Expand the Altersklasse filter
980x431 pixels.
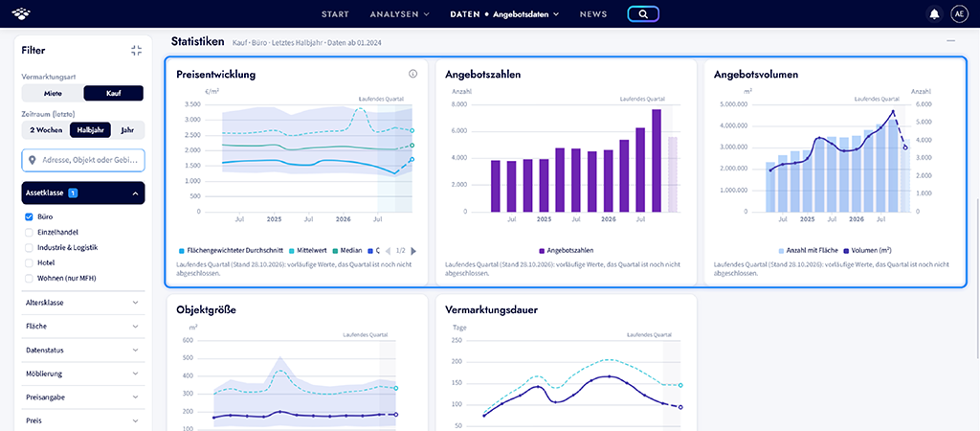coord(83,303)
